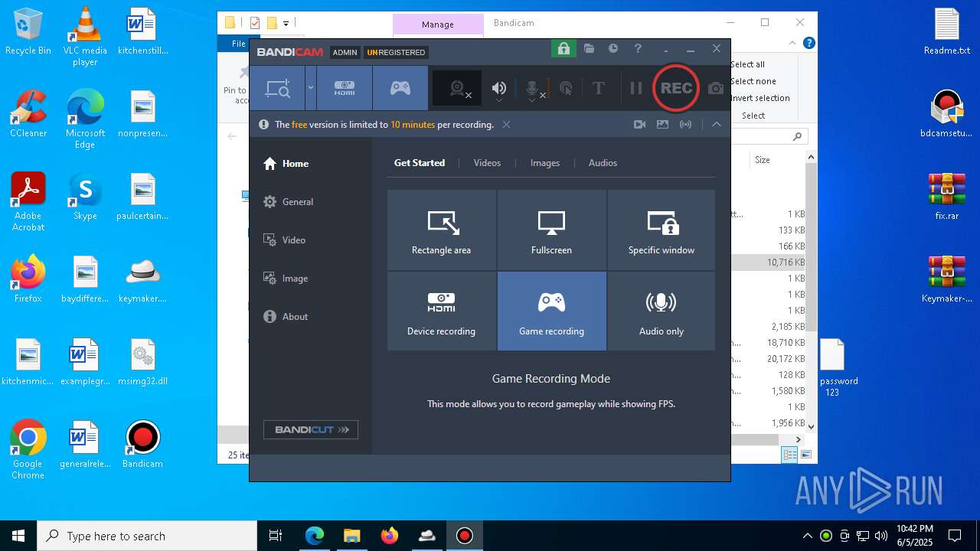
Task: Show hidden system tray icons chevron
Action: (x=807, y=536)
